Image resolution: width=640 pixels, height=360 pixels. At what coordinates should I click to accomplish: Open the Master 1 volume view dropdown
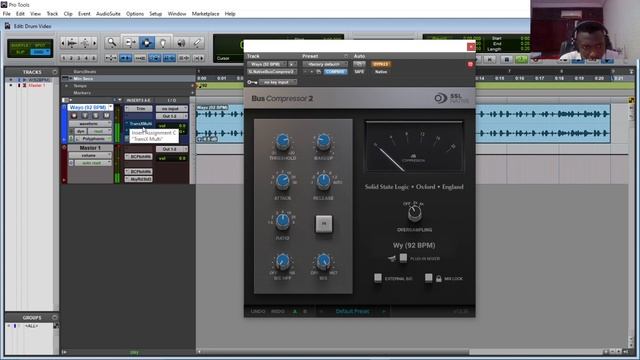click(90, 156)
